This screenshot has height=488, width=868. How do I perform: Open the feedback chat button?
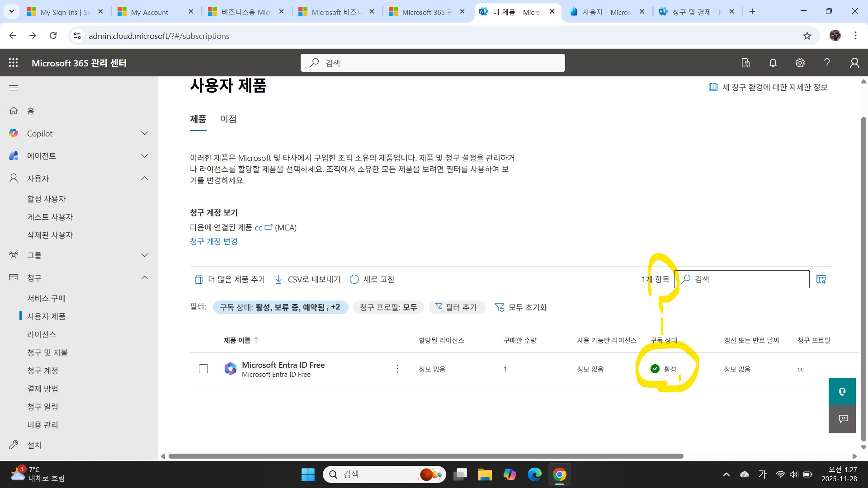pyautogui.click(x=842, y=419)
